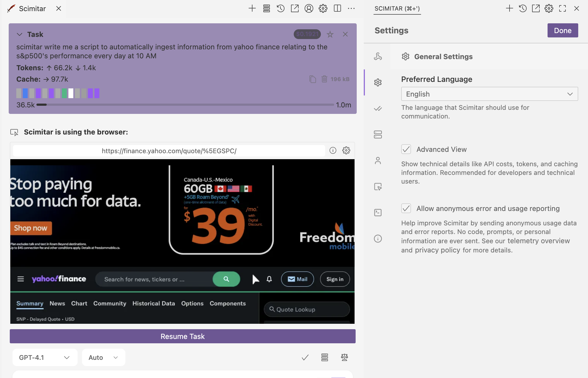
Task: Select the Community tab
Action: point(110,303)
